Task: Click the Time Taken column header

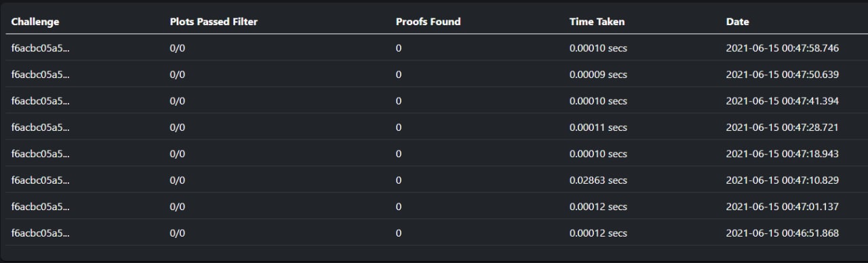Action: tap(597, 22)
